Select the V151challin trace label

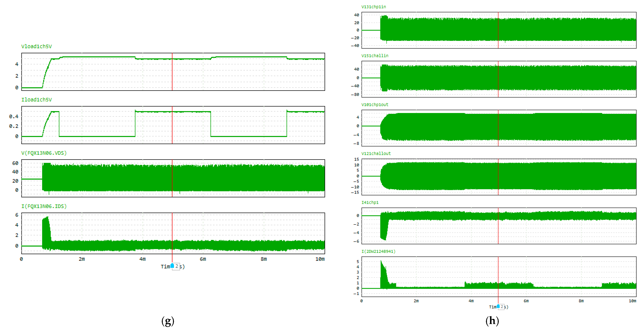[375, 56]
